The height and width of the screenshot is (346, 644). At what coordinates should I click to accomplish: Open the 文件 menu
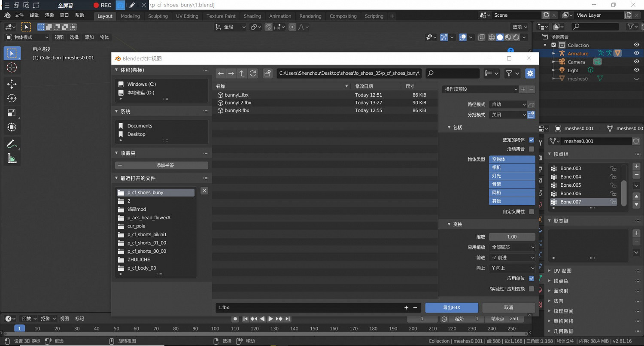point(19,15)
